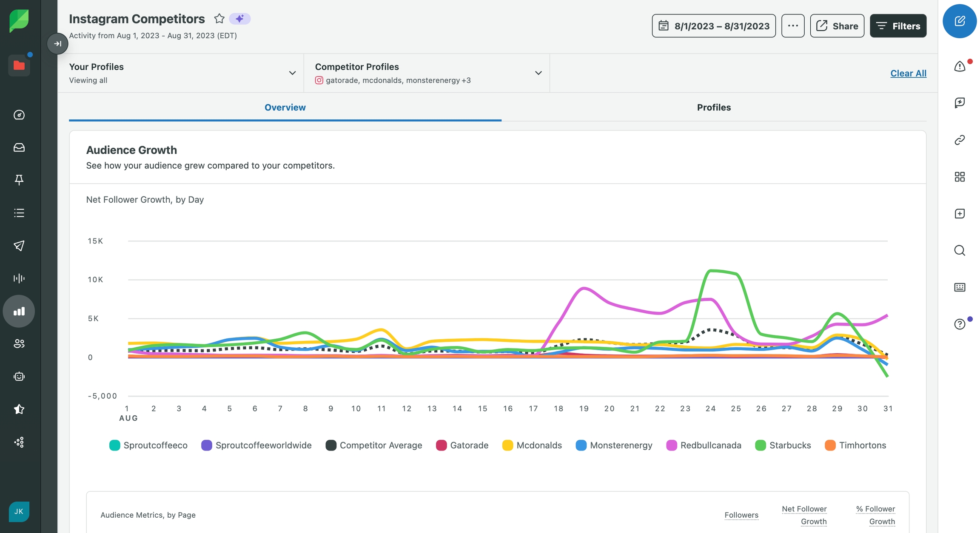Click the Clear All link
The width and height of the screenshot is (980, 533).
point(908,73)
